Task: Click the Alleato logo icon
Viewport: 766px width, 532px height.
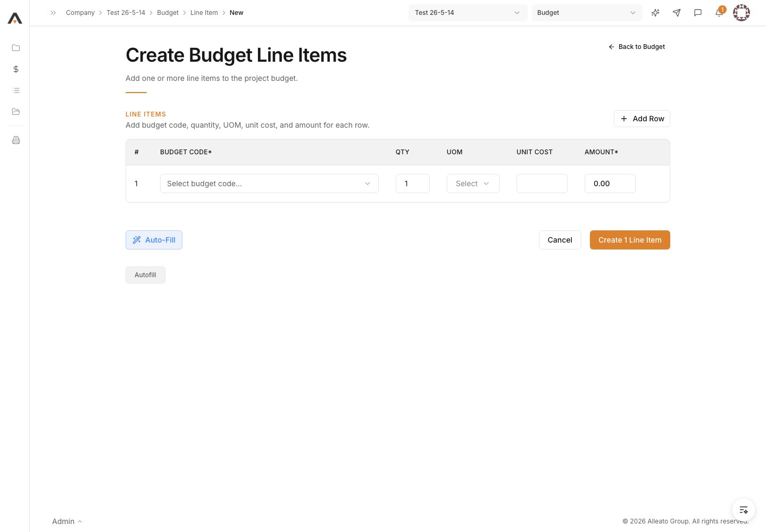Action: [15, 19]
